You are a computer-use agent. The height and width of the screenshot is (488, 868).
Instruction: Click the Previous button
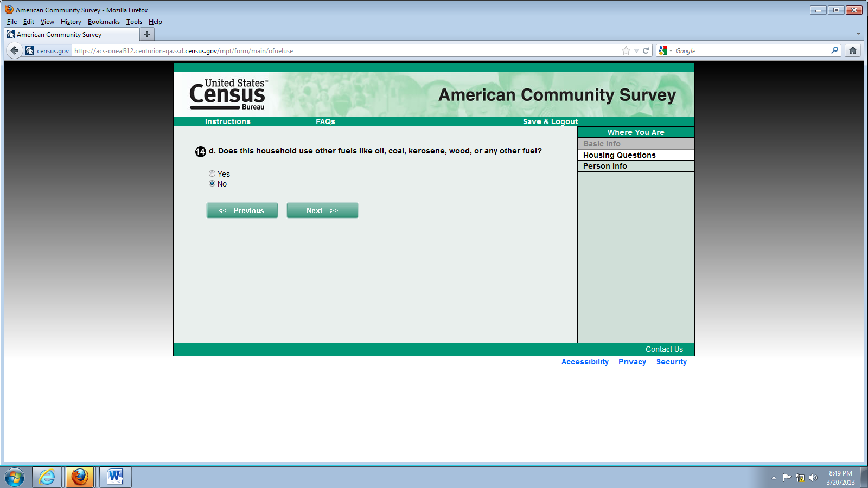tap(242, 210)
